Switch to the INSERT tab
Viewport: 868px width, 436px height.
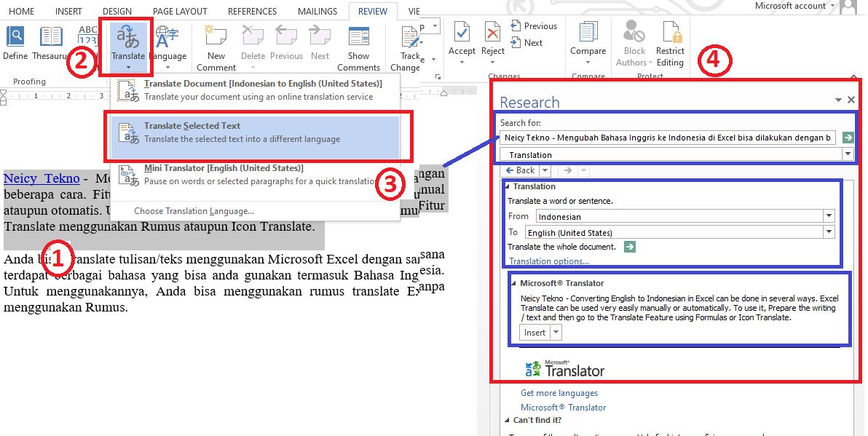(68, 11)
